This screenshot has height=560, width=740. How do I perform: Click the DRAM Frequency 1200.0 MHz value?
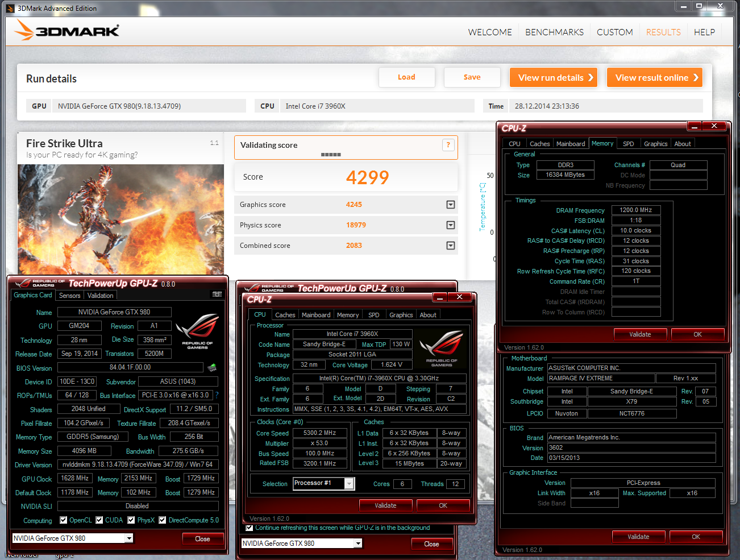(x=636, y=210)
